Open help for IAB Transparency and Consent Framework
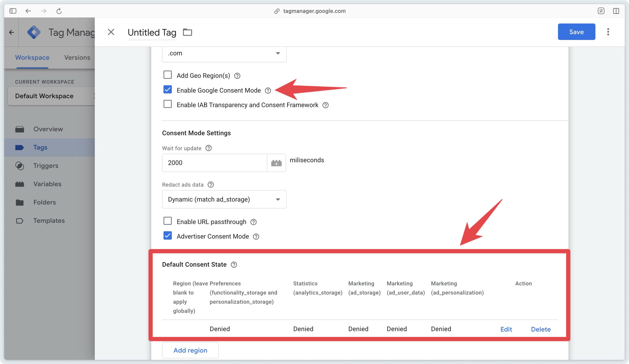 pos(326,105)
